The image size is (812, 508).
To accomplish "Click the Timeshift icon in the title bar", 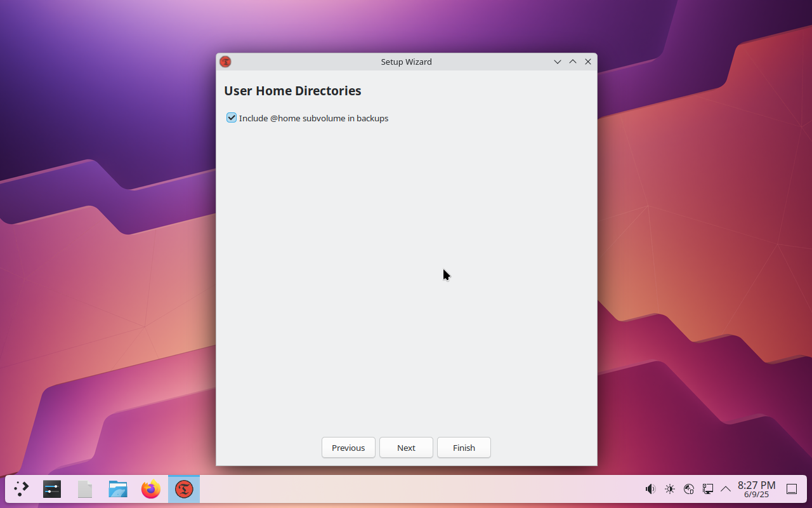I will [x=225, y=62].
